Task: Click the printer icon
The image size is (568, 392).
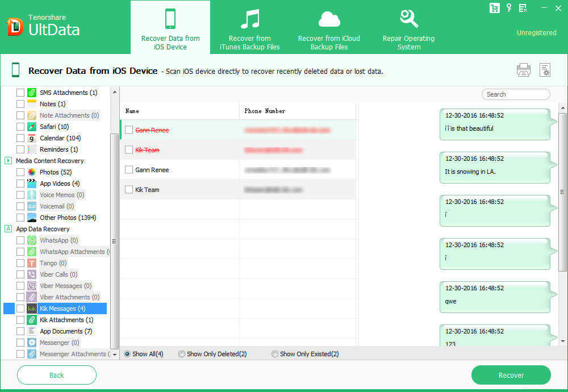Action: 523,70
